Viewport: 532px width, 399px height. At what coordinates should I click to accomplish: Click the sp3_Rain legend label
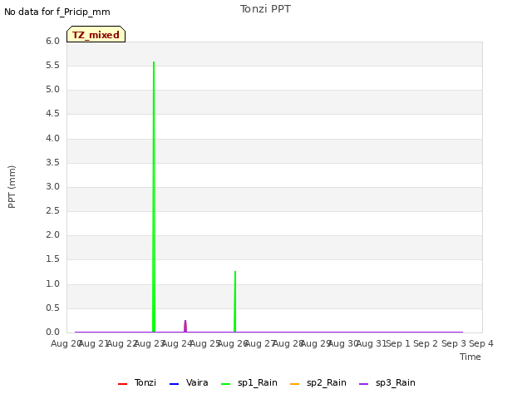[x=396, y=382]
